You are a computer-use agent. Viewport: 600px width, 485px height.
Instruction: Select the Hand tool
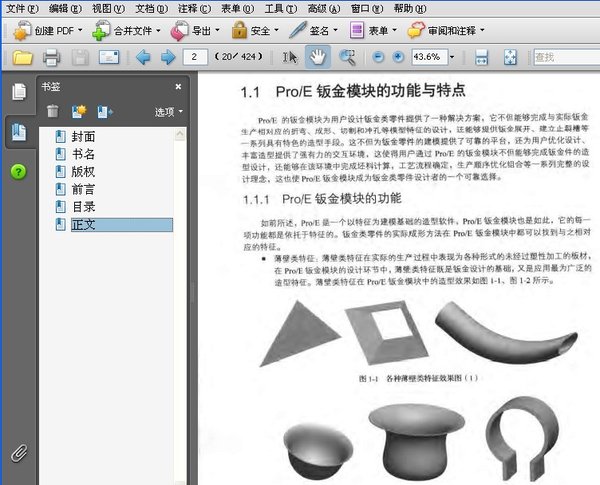tap(318, 57)
